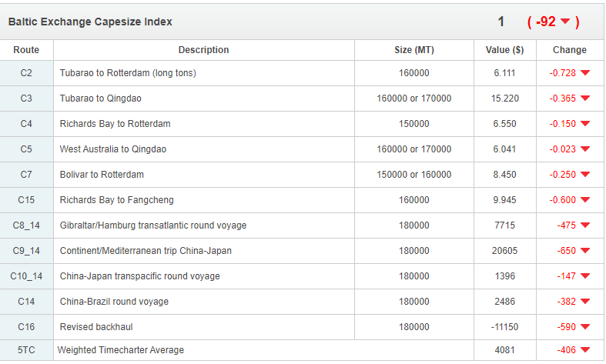Select route code C16
Image resolution: width=606 pixels, height=364 pixels.
point(26,327)
